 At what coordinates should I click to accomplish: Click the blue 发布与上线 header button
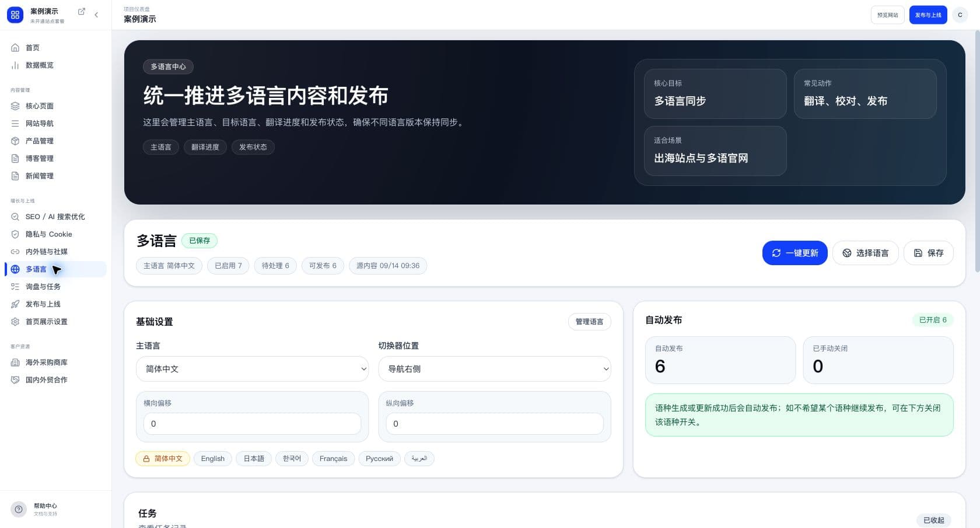tap(928, 15)
